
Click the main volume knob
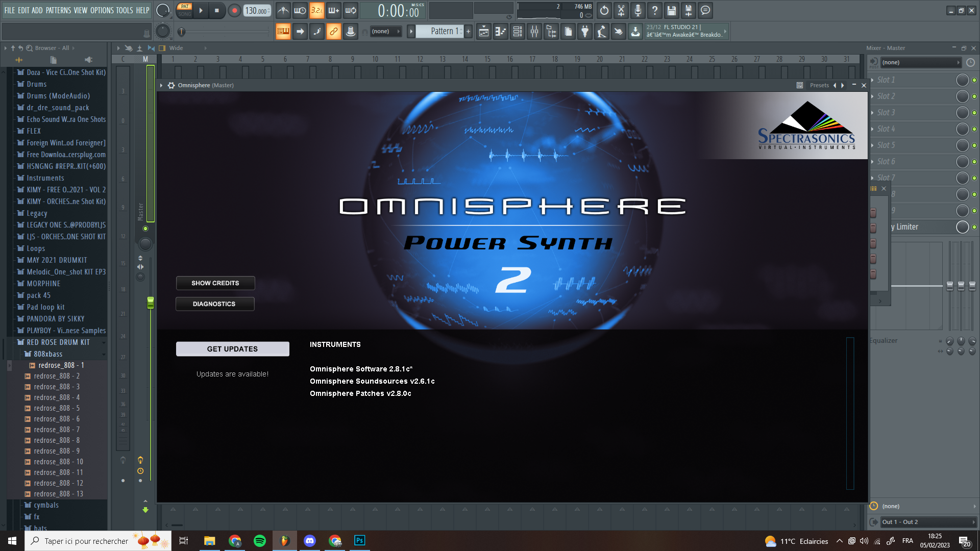click(162, 10)
